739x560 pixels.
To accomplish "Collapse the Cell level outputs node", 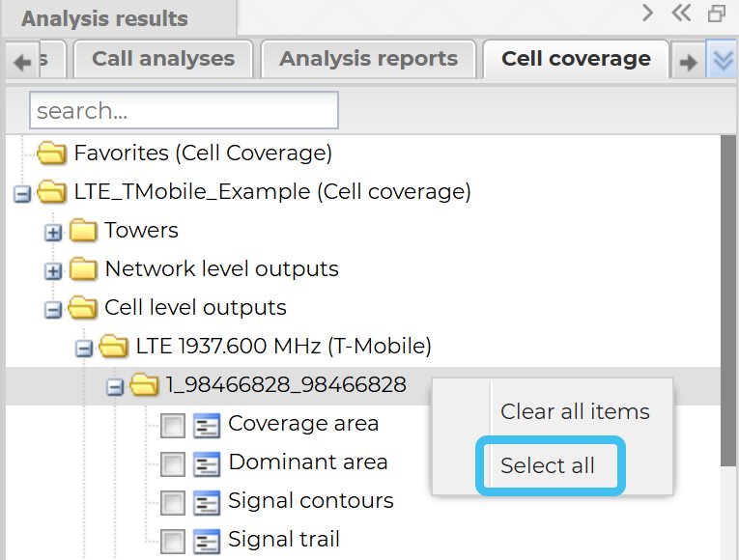I will pyautogui.click(x=54, y=309).
